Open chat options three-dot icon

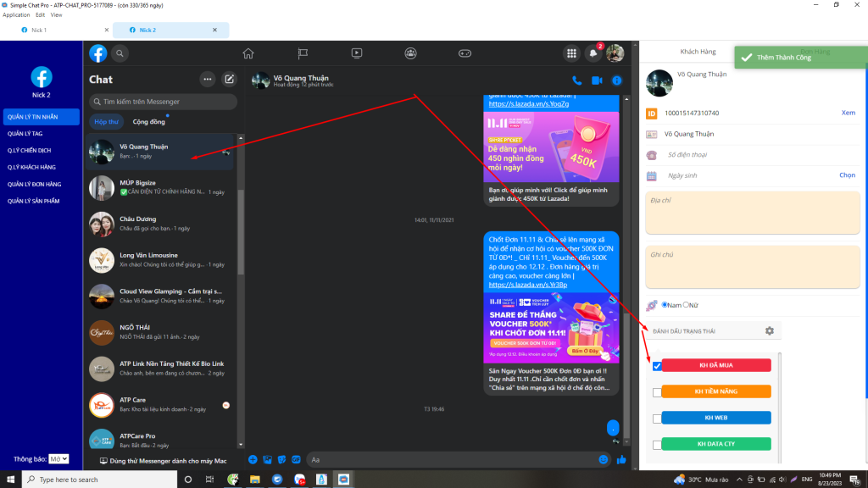207,79
